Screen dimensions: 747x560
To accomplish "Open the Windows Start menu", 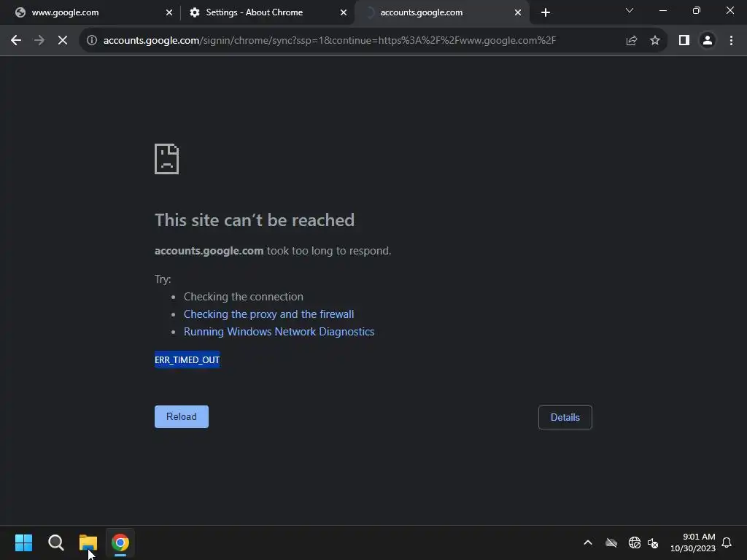I will (24, 542).
